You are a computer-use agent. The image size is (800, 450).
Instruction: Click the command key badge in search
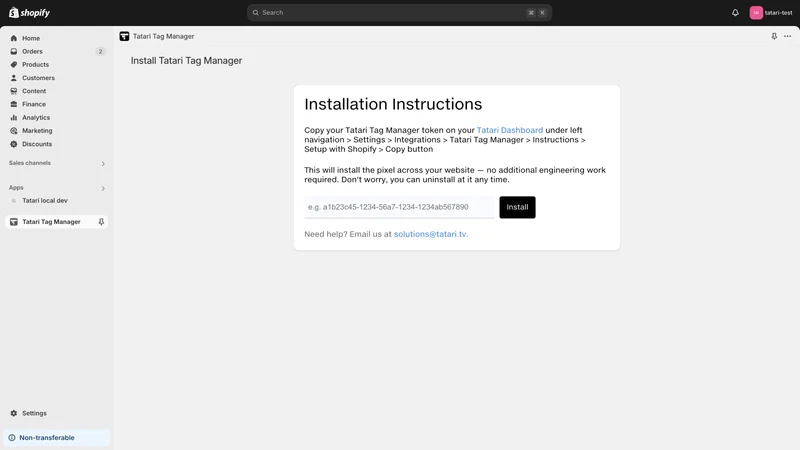click(531, 13)
